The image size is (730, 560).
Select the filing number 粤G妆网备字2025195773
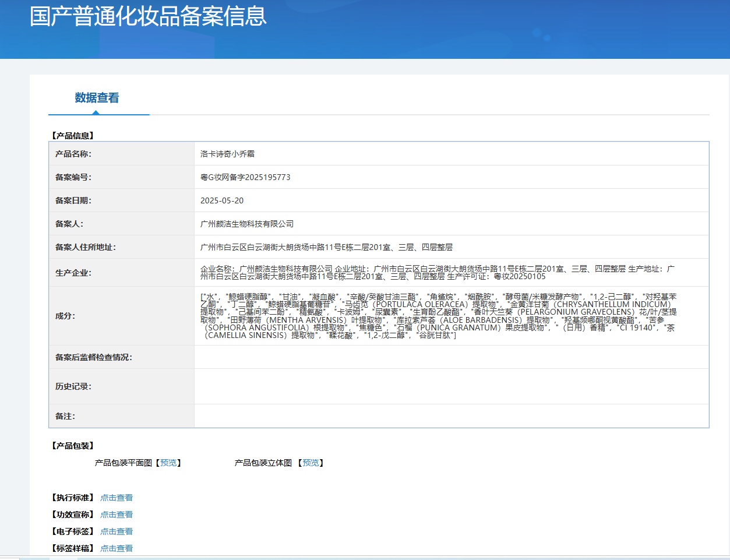pos(245,177)
